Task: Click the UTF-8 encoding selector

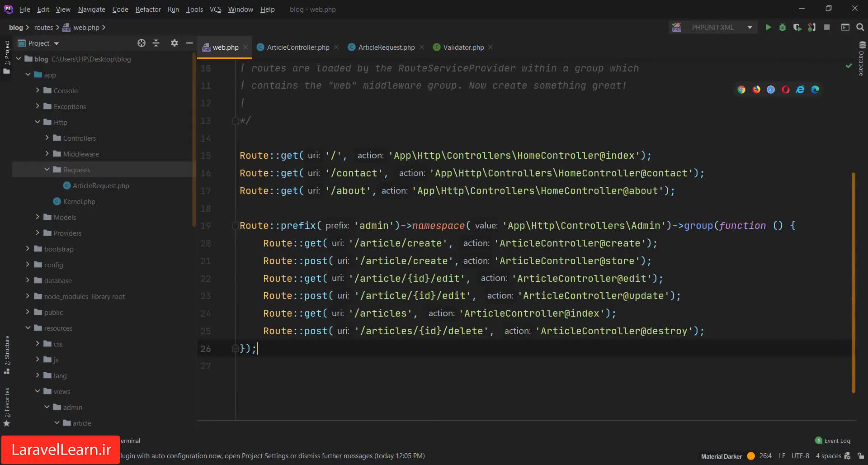Action: 800,456
